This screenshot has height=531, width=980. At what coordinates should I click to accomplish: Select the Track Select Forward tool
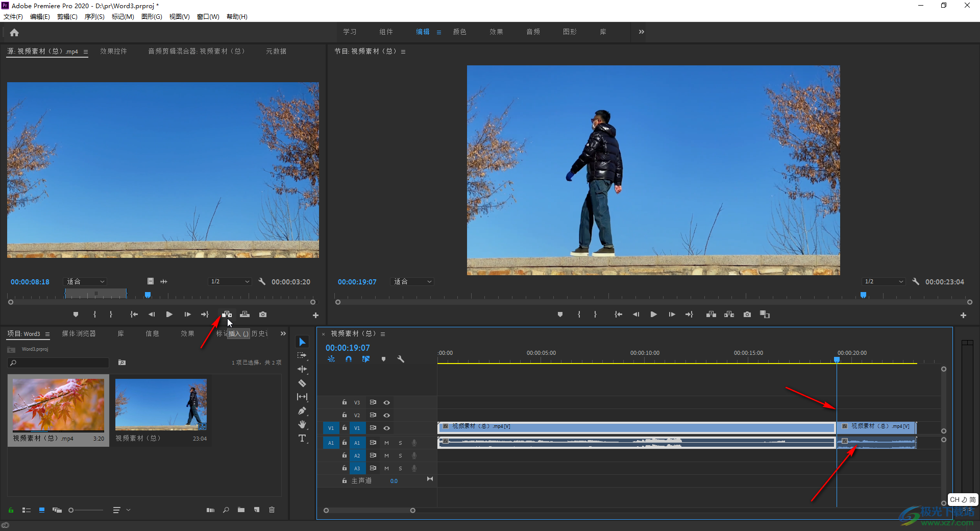click(x=302, y=355)
